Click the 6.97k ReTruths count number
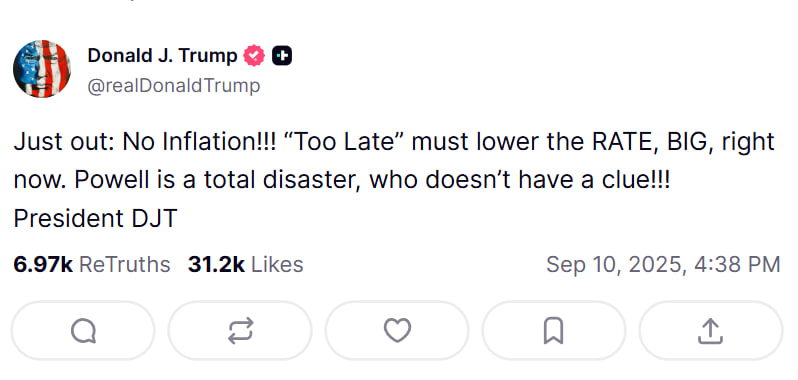798x380 pixels. pyautogui.click(x=43, y=265)
